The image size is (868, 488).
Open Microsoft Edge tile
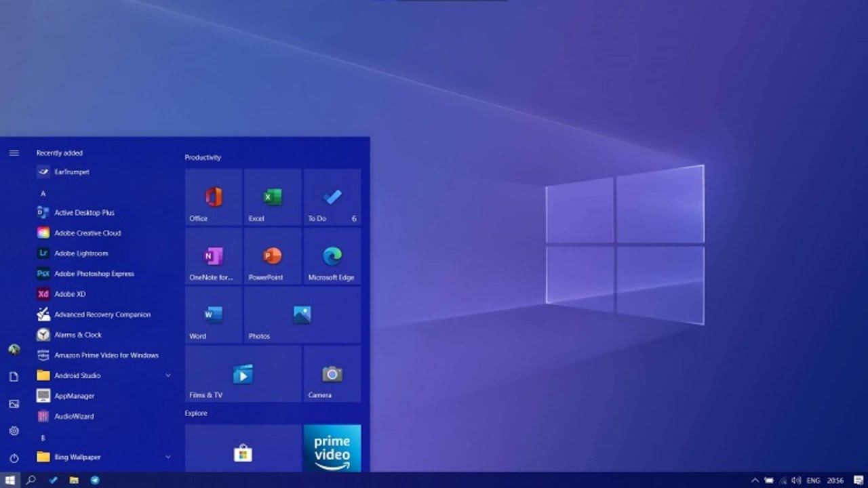pos(332,256)
